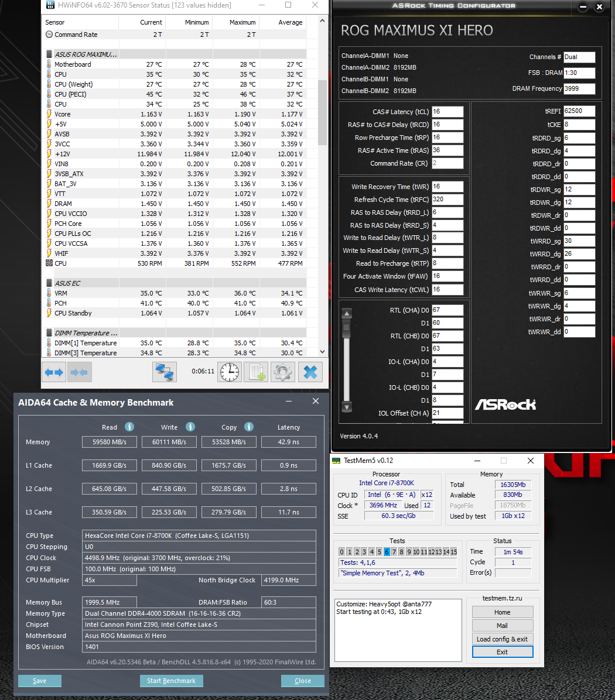The height and width of the screenshot is (700, 615).
Task: Click Home button in TestMem5
Action: pos(503,612)
